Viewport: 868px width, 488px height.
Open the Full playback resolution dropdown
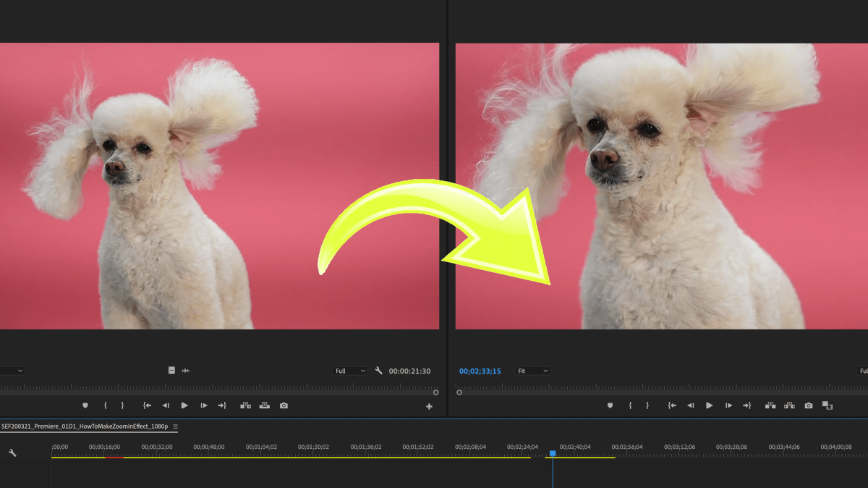pyautogui.click(x=349, y=371)
